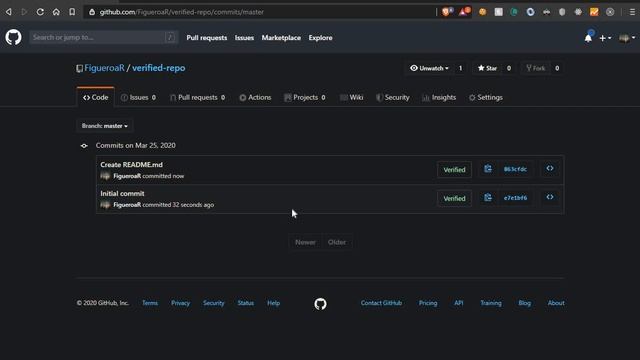Open the Security footer link
This screenshot has height=360, width=640.
tap(213, 303)
